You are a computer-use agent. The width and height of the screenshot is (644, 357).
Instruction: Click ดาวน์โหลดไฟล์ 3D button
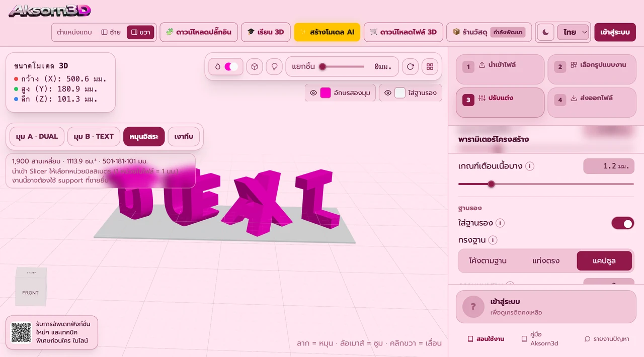click(x=404, y=32)
